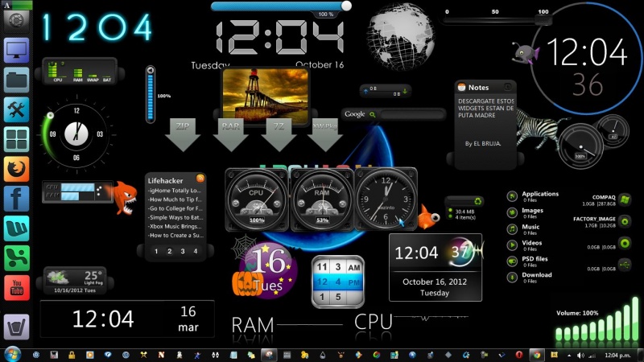This screenshot has width=644, height=362.
Task: Click the green icon above YouTube in dock
Action: point(16,257)
